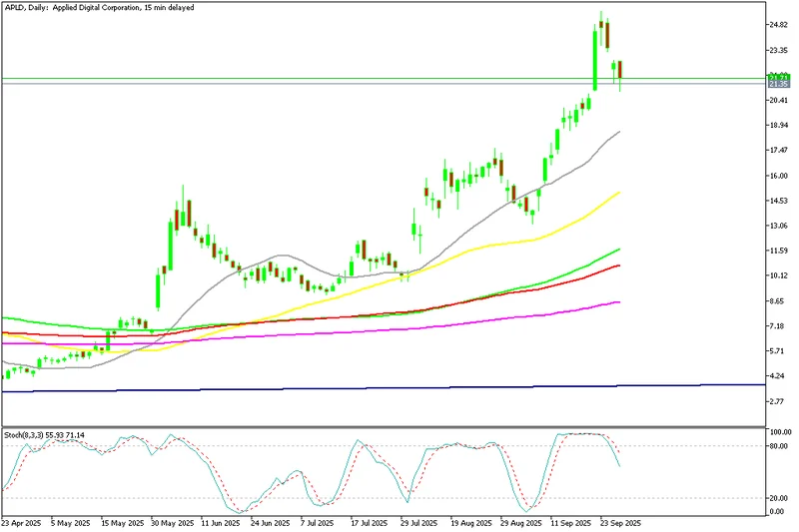Click the gray 21.35 price tag

pyautogui.click(x=778, y=84)
